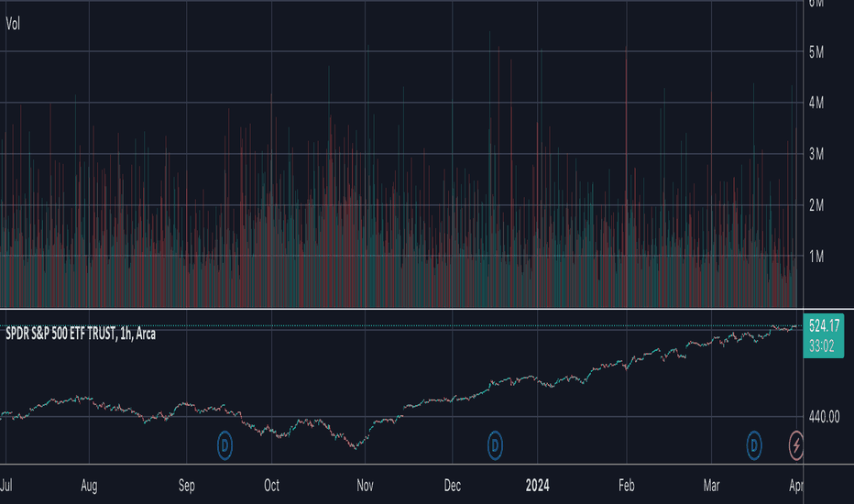Screen dimensions: 854x504
Task: Click the Mar label on time axis
Action: coord(711,486)
